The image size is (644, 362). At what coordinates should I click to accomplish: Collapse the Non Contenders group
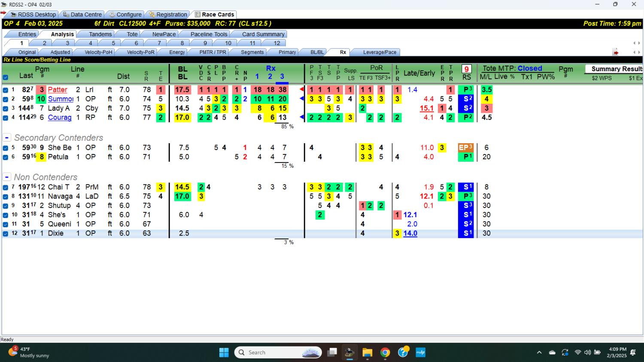(7, 177)
